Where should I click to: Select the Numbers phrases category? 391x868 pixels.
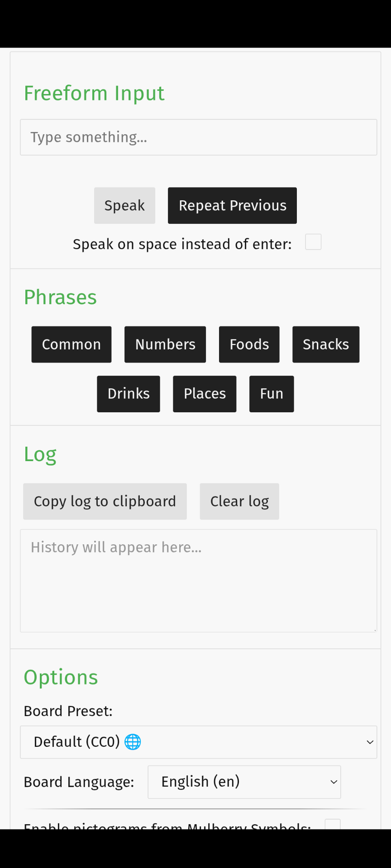(x=165, y=344)
